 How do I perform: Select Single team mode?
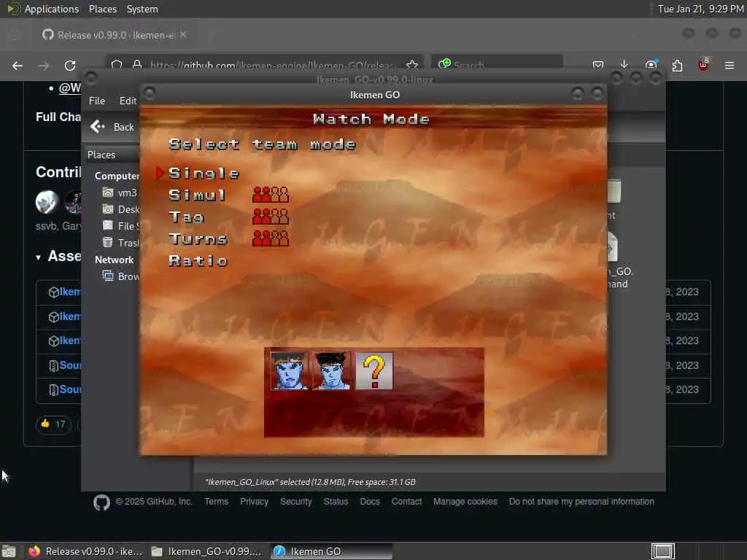pos(204,174)
